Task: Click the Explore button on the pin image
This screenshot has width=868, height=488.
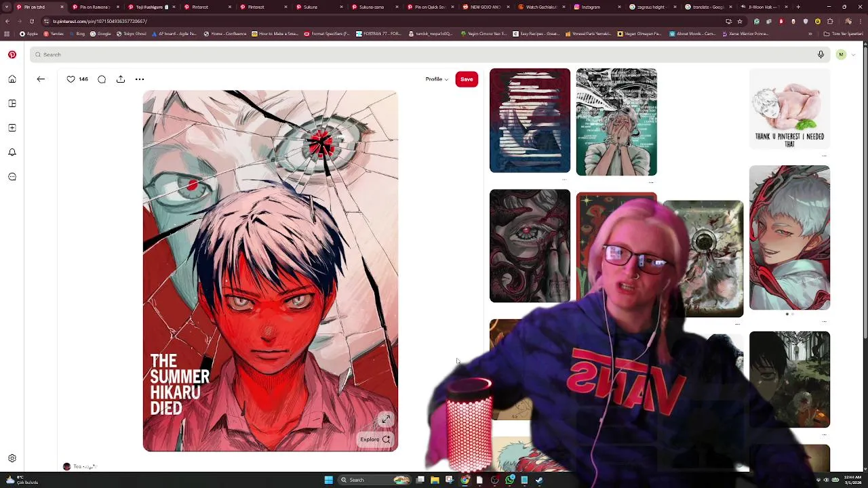Action: 376,440
